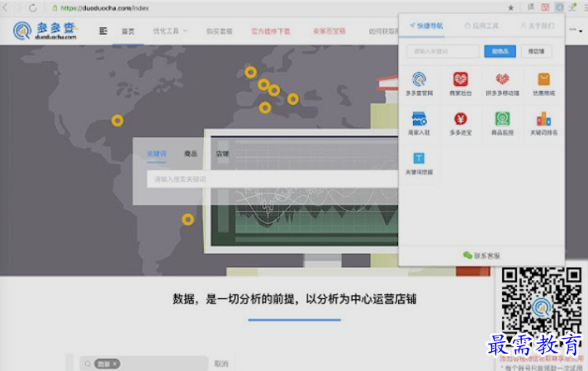Focus the popup keyword input field
588x371 pixels.
click(443, 51)
